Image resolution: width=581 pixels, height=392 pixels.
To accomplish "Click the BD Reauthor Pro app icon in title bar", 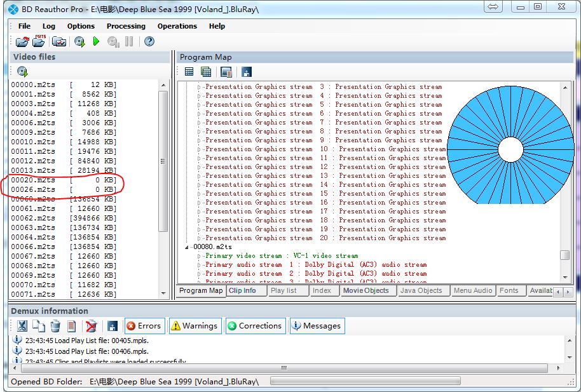I will [x=13, y=10].
